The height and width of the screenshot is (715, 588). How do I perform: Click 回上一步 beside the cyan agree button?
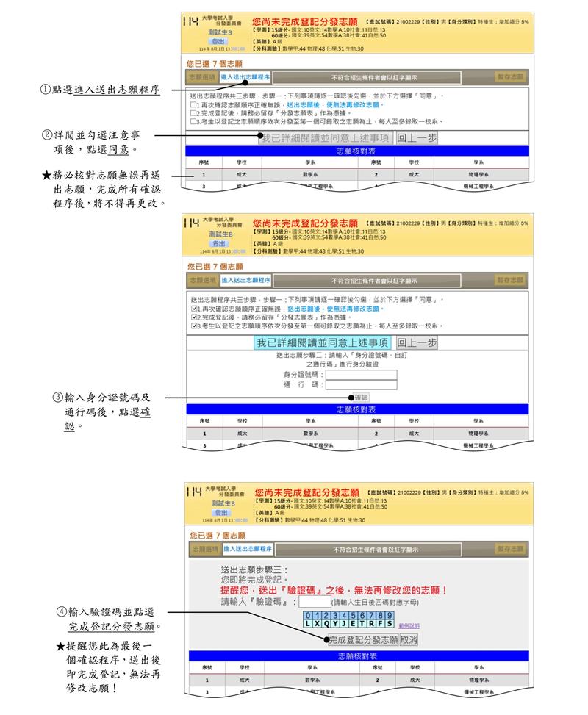[417, 342]
